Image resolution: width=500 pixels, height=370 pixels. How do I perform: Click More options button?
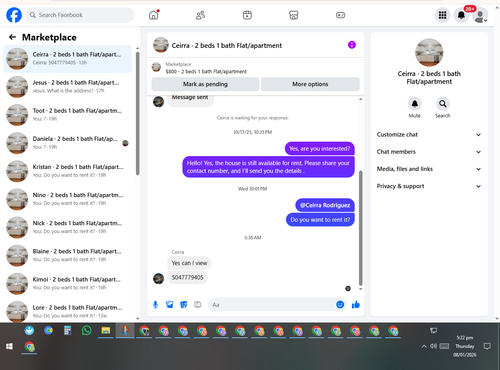coord(310,84)
